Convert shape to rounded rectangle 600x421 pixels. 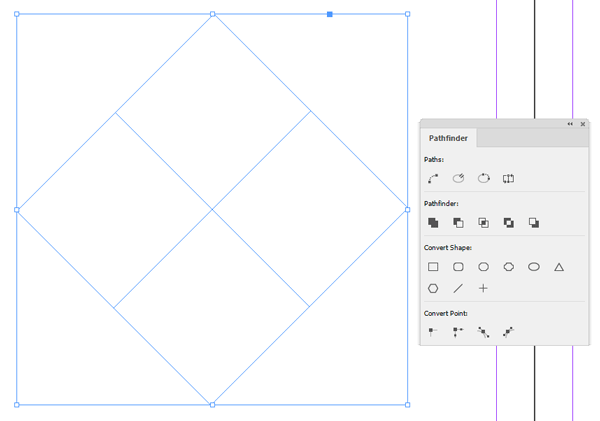point(459,267)
